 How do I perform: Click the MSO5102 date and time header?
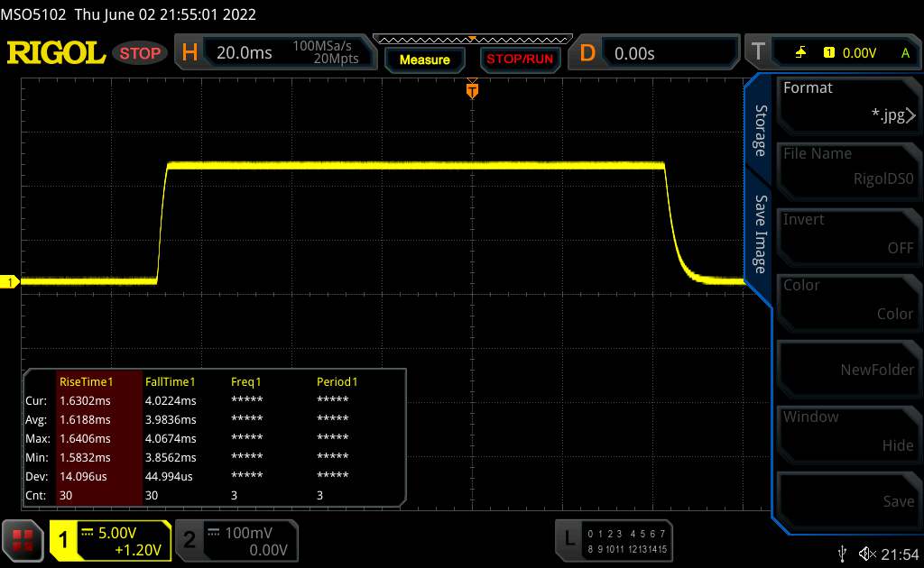[x=128, y=14]
